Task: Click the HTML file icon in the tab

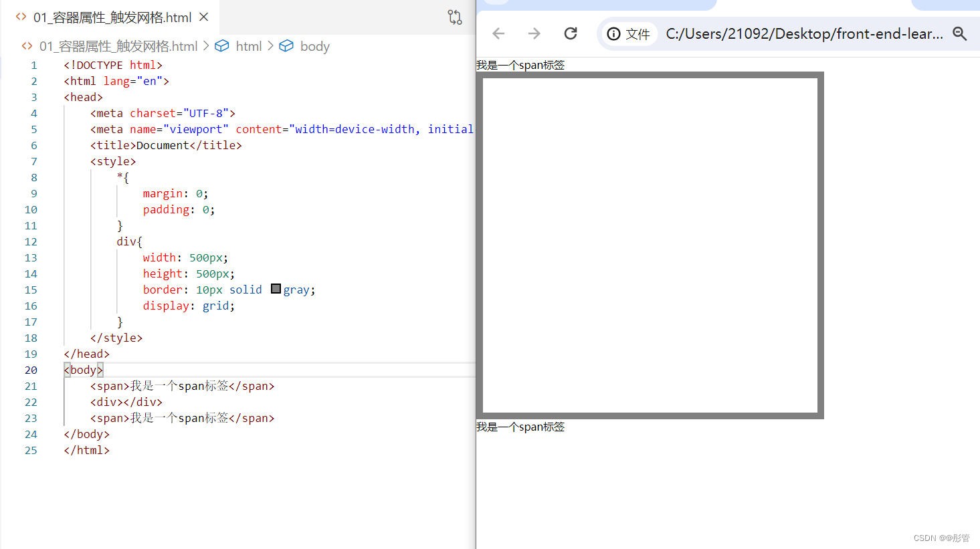Action: (x=21, y=17)
